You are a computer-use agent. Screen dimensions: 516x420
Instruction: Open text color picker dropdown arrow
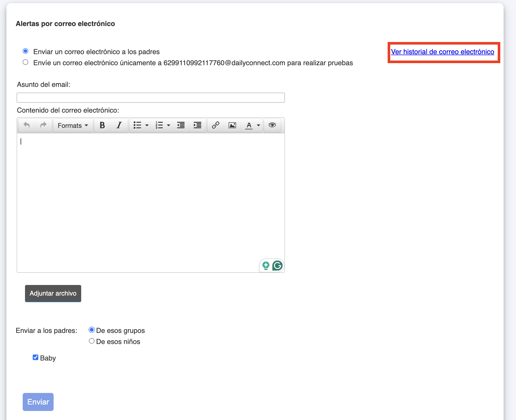[259, 125]
